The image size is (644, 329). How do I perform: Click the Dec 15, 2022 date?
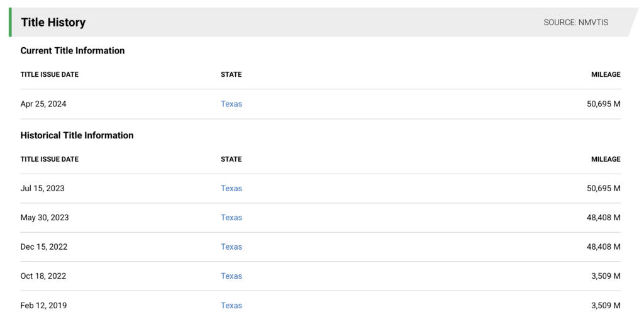click(43, 247)
